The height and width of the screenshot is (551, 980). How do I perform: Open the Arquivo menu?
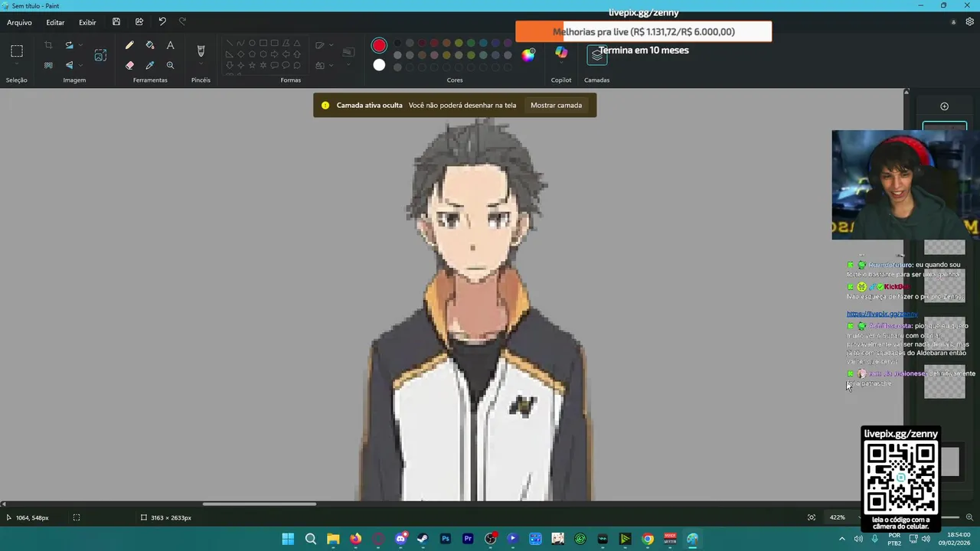pyautogui.click(x=19, y=22)
